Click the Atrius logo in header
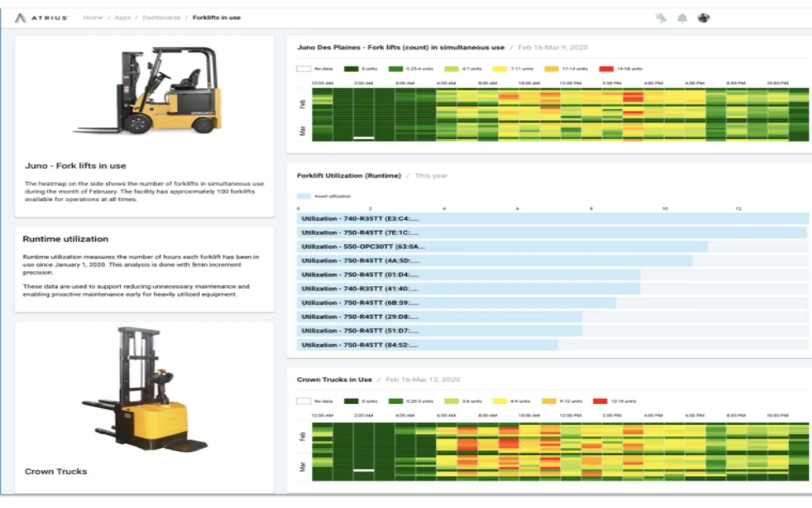 coord(41,18)
